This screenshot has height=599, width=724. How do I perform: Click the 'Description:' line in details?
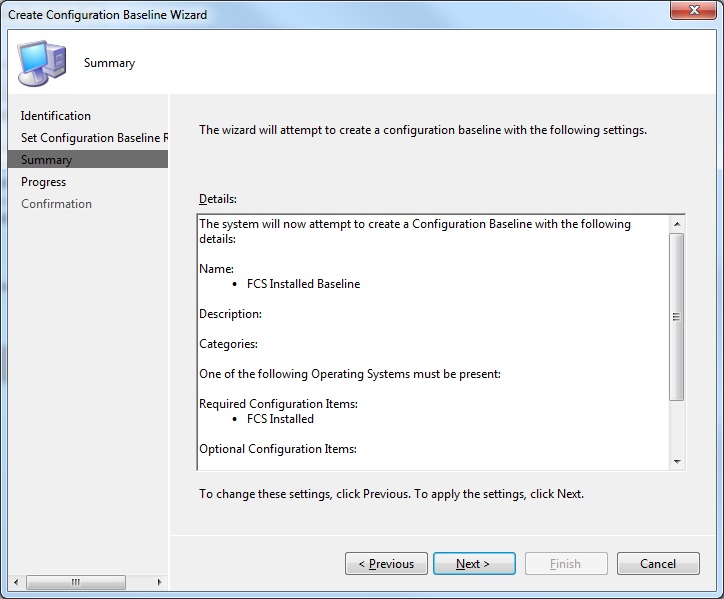tap(230, 314)
